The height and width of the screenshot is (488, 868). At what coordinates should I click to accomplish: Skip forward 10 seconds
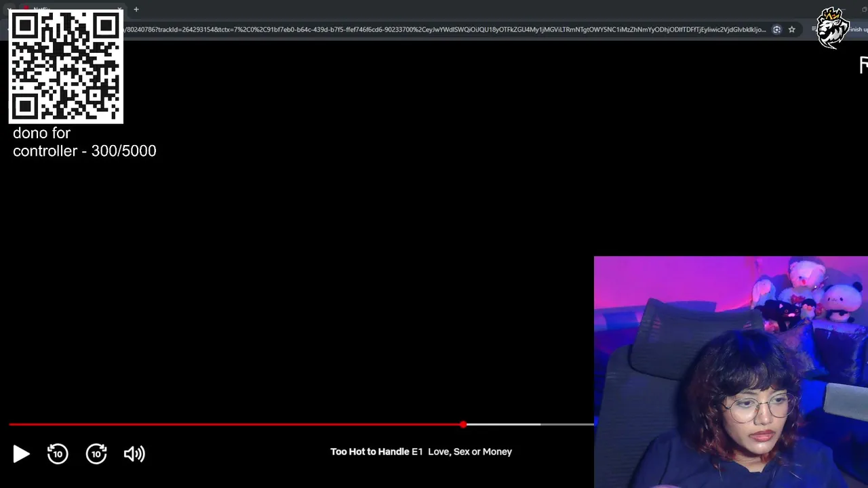96,453
